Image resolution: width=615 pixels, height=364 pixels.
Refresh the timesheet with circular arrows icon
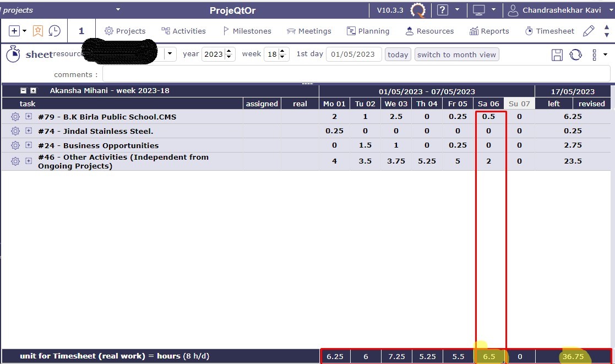(x=575, y=55)
